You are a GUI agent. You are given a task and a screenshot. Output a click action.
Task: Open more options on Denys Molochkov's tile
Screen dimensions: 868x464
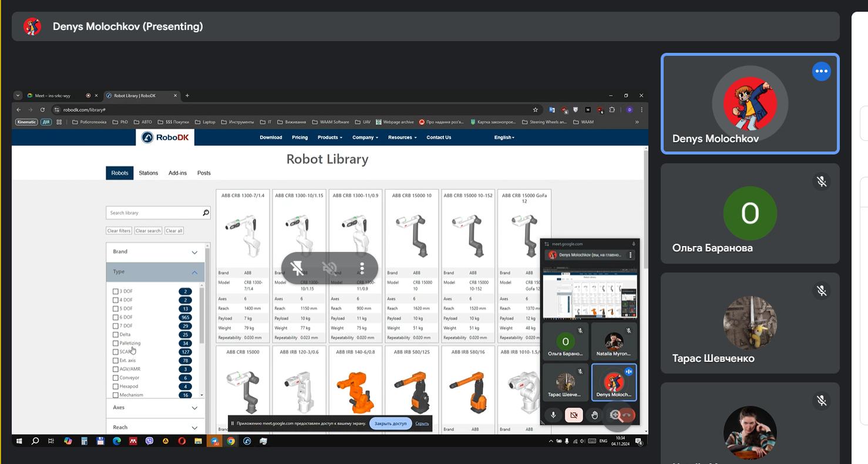(x=821, y=72)
